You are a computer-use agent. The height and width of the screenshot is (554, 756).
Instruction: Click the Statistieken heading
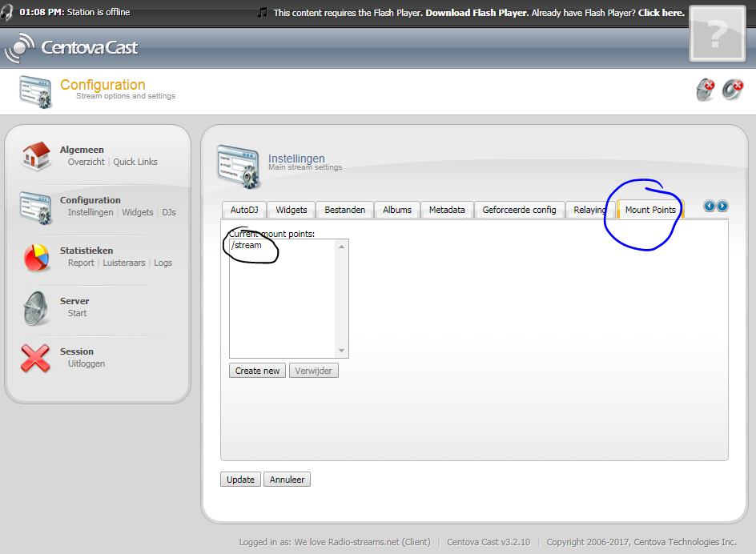tap(86, 251)
